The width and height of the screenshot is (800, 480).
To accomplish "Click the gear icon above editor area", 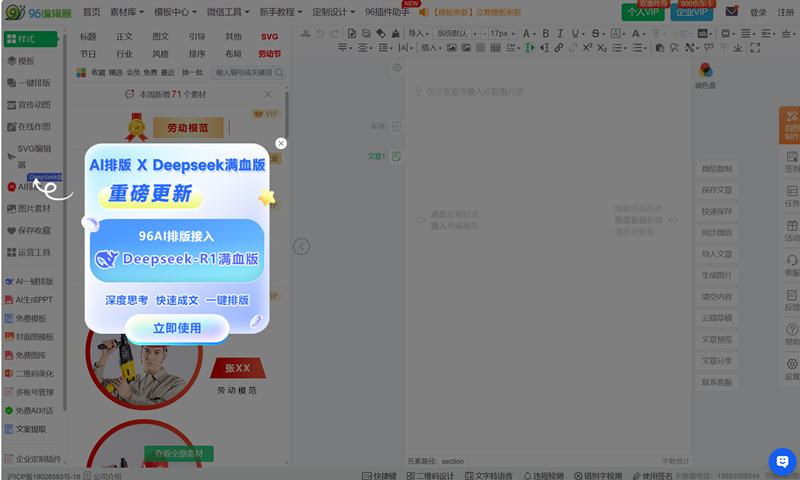I will click(396, 67).
